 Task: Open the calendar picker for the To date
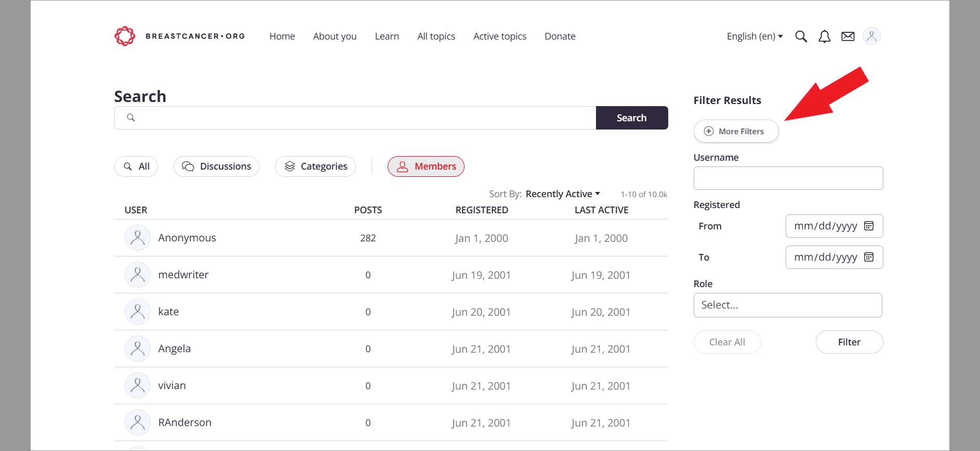click(x=868, y=257)
